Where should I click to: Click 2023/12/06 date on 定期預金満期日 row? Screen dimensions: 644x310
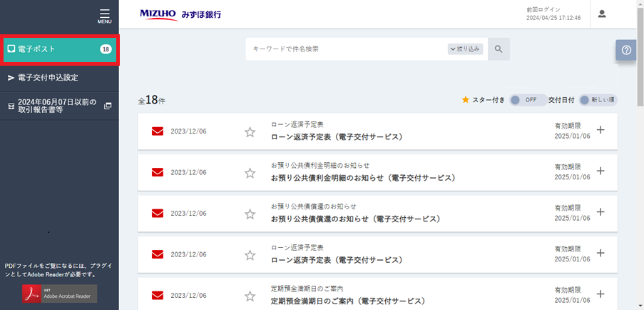pos(188,296)
